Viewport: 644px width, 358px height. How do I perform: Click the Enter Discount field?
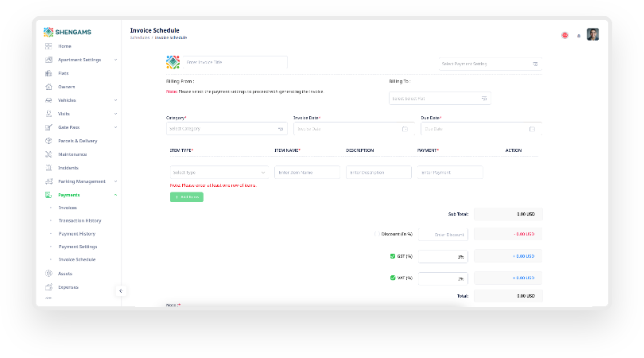443,234
